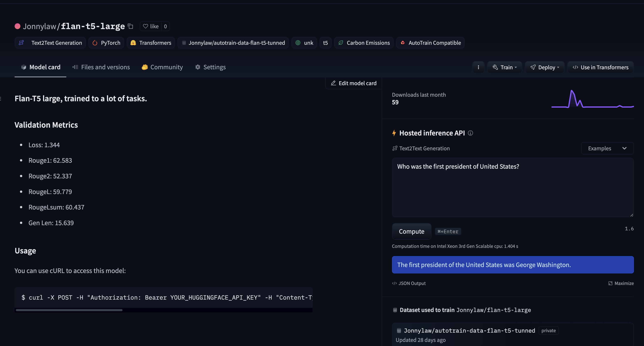This screenshot has width=644, height=346.
Task: Click the three-dot more options menu
Action: [x=478, y=67]
